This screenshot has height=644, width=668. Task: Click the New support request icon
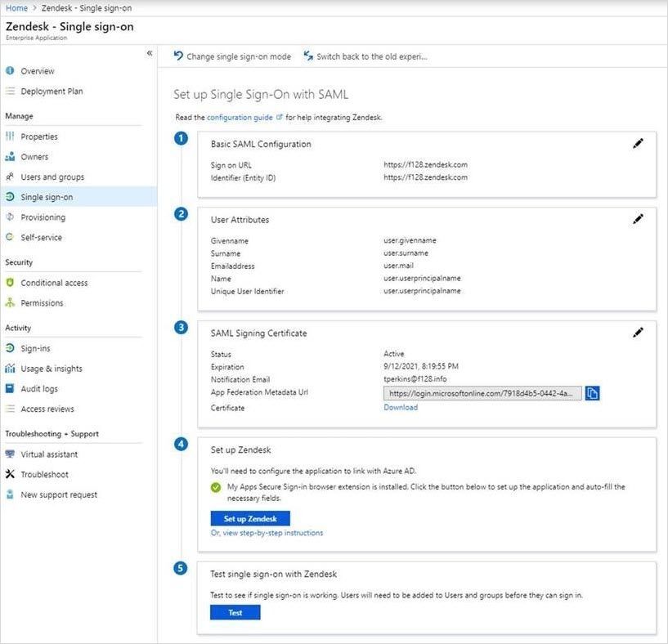10,494
